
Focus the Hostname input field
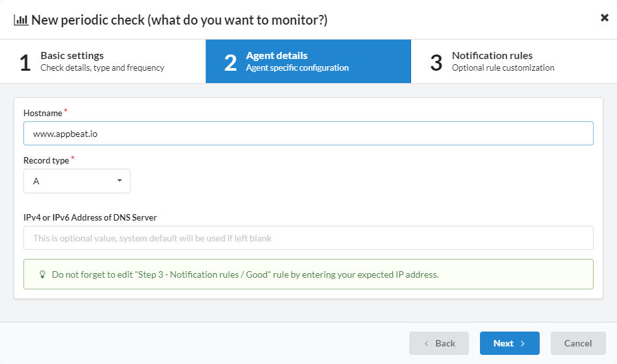pos(308,134)
